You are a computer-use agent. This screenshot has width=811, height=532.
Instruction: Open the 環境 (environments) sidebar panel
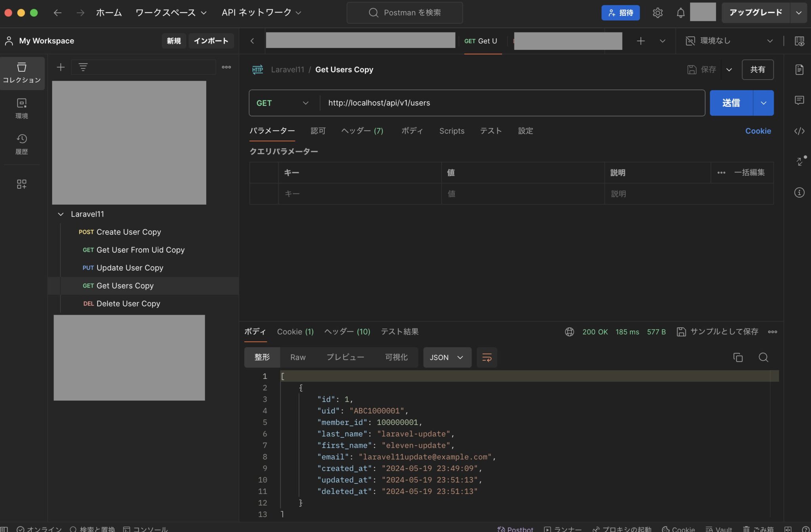coord(22,108)
